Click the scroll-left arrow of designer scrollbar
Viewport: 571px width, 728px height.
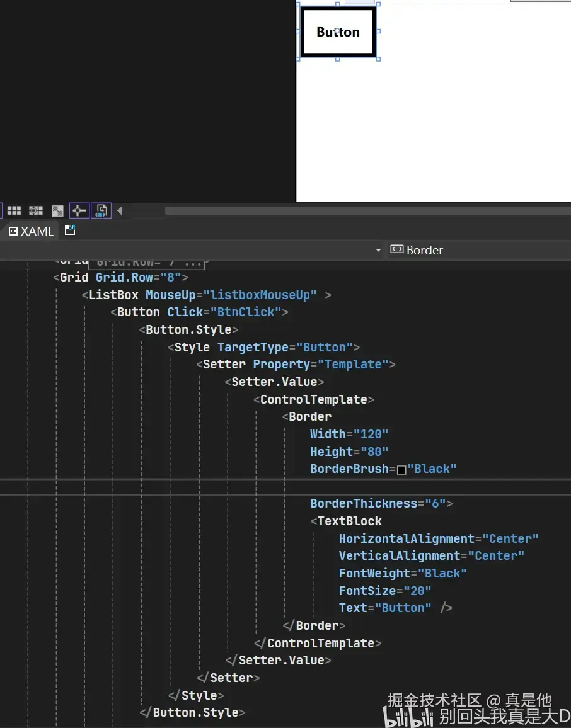click(120, 211)
